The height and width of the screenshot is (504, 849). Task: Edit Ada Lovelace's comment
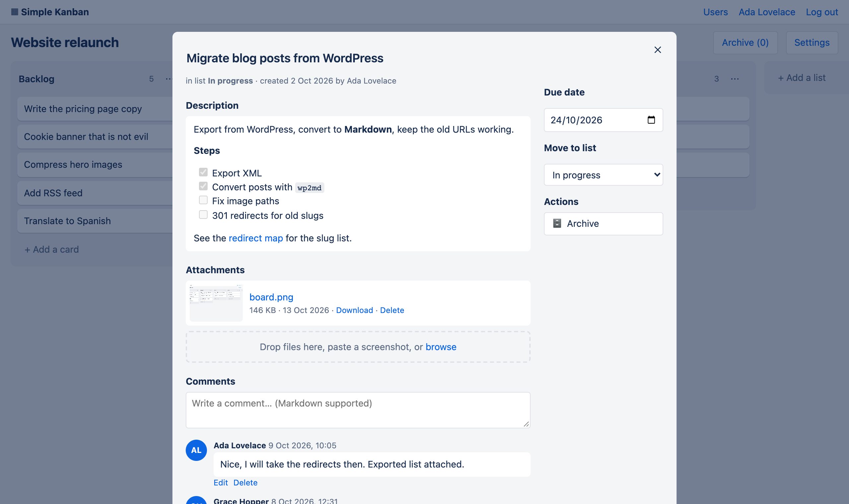coord(221,482)
